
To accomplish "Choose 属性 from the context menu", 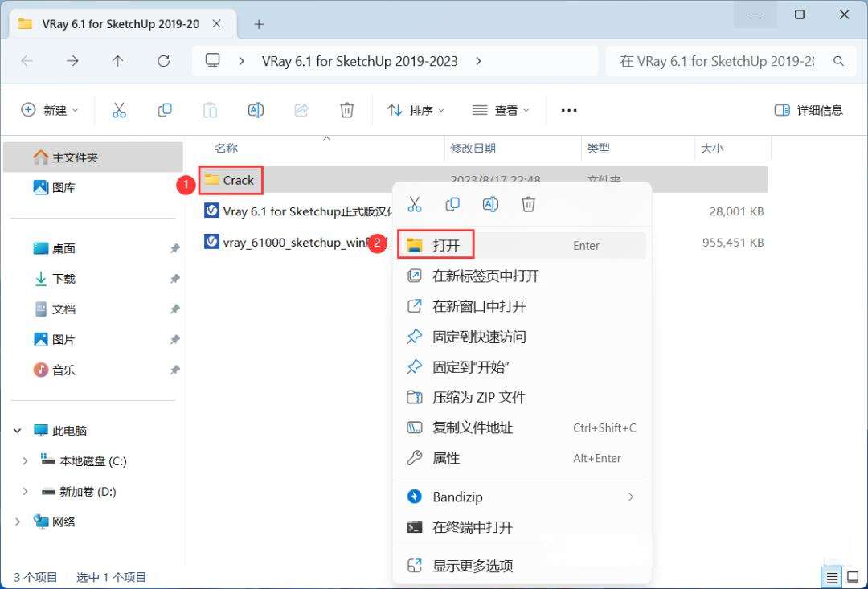I will [522, 458].
